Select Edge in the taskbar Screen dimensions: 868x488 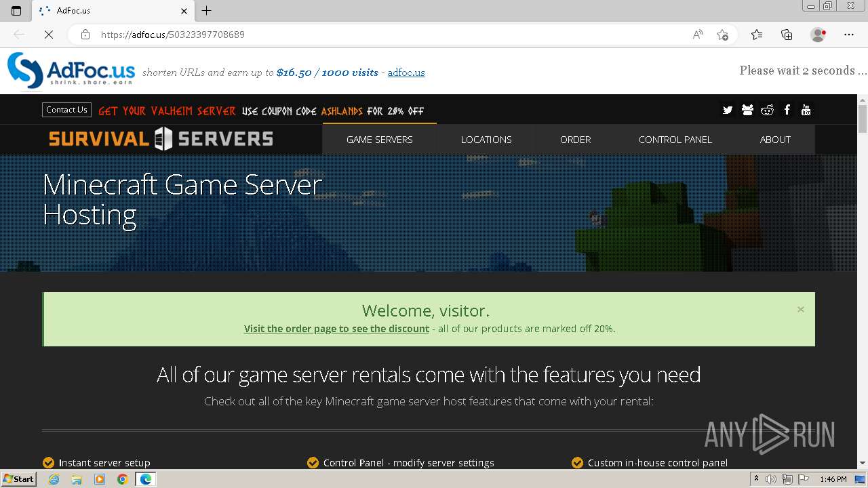click(x=145, y=479)
